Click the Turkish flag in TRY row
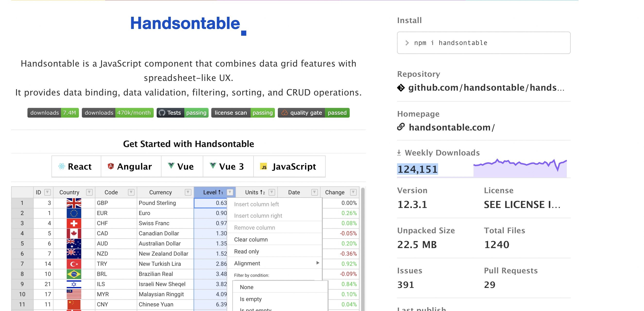The height and width of the screenshot is (311, 644). pyautogui.click(x=74, y=264)
